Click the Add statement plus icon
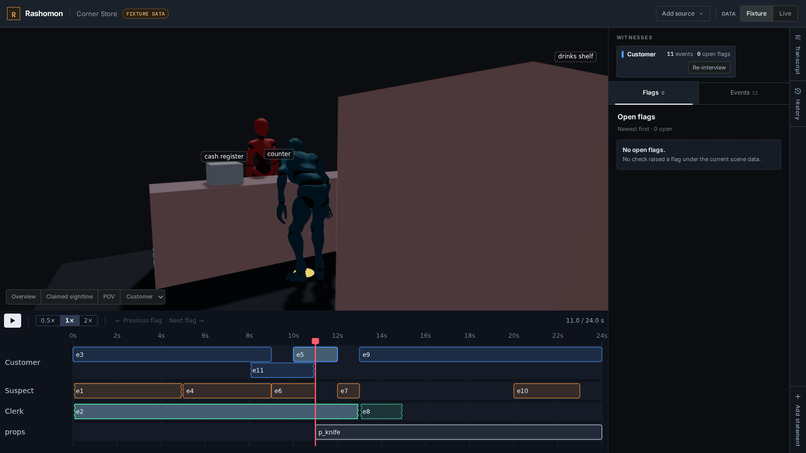This screenshot has width=806, height=453. (x=798, y=397)
